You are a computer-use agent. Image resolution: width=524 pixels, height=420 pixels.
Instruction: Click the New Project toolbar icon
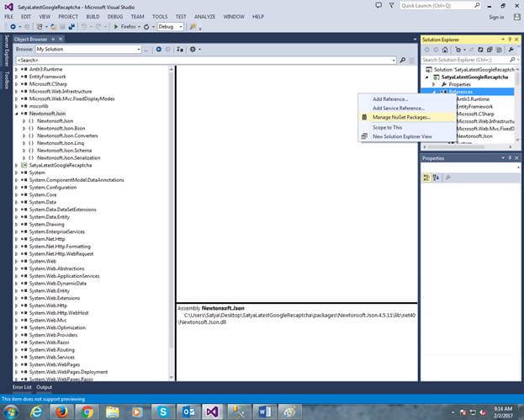pos(40,27)
